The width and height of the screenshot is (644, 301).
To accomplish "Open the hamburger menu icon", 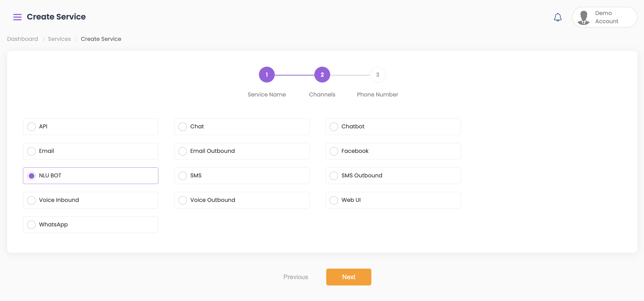I will [x=17, y=17].
